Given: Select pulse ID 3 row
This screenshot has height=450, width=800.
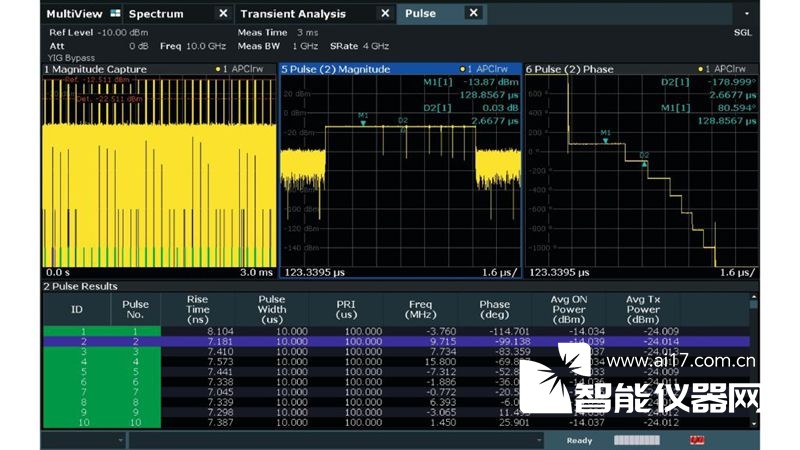Looking at the screenshot, I should [x=396, y=352].
